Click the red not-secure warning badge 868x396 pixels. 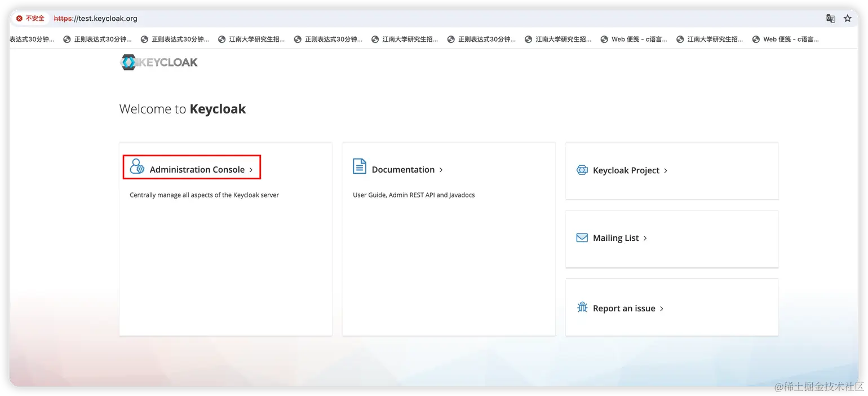coord(30,19)
